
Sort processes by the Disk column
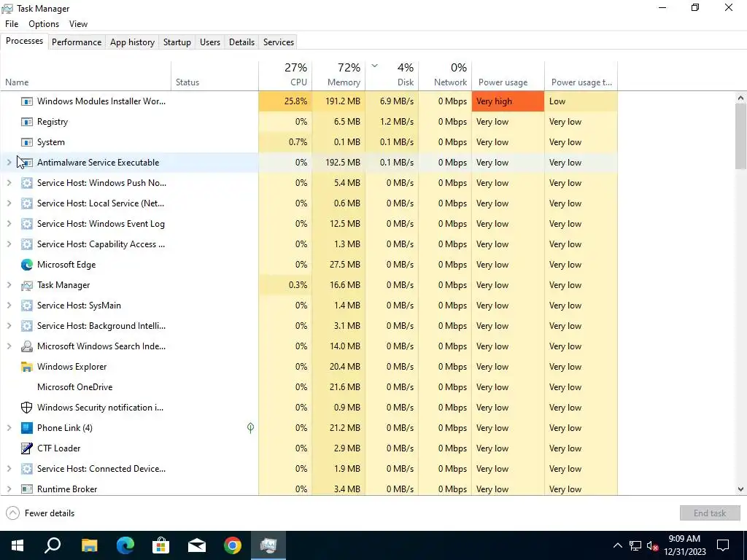click(x=392, y=75)
